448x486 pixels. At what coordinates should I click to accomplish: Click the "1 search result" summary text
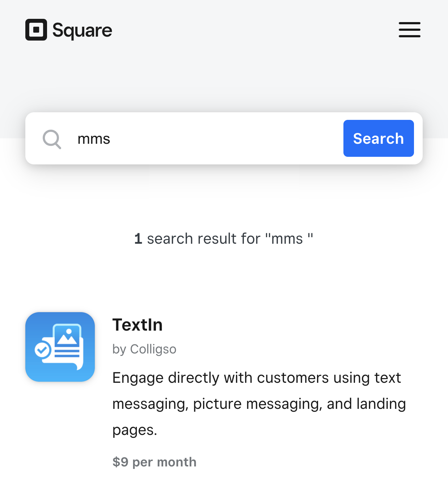[x=203, y=239]
